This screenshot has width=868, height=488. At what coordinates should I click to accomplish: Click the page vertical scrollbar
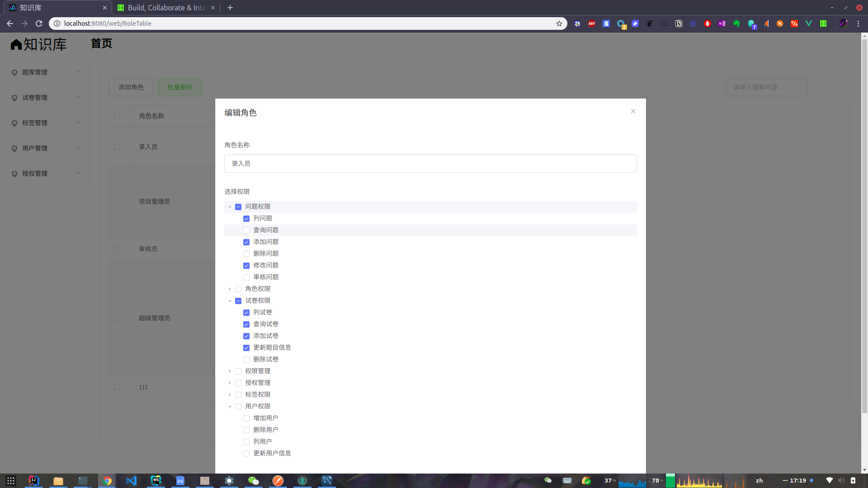(864, 226)
